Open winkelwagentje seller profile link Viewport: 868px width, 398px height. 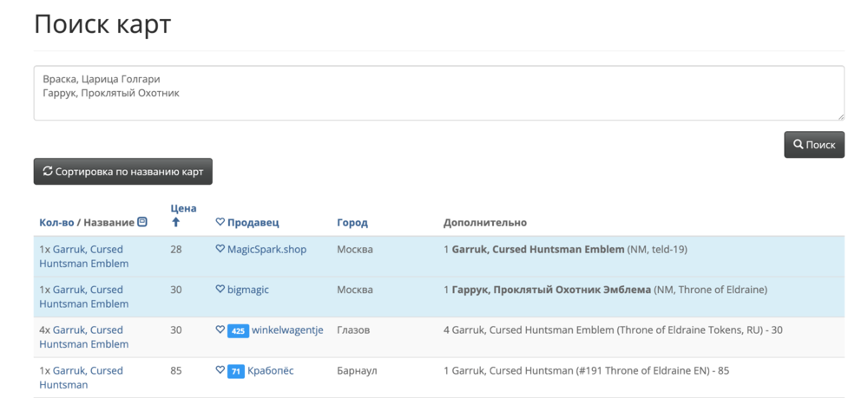(287, 329)
